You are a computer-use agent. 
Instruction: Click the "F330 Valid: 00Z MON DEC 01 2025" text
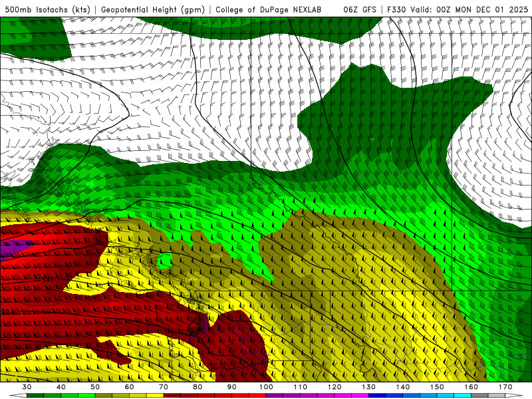[x=458, y=9]
